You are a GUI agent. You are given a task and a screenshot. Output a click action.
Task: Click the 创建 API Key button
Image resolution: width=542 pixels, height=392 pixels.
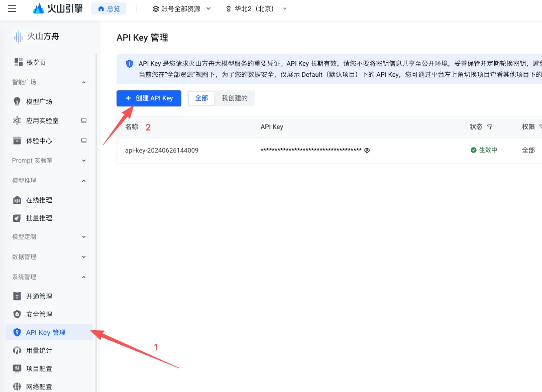tap(149, 98)
